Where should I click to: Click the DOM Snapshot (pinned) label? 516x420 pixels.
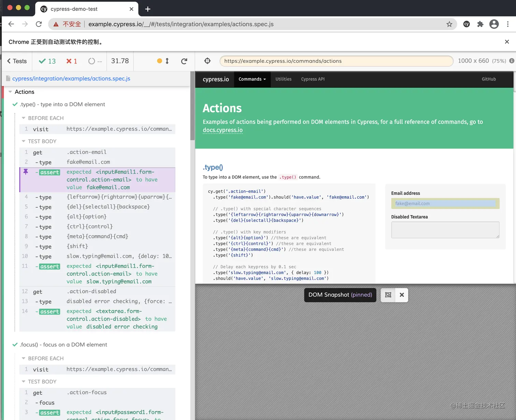pyautogui.click(x=340, y=295)
